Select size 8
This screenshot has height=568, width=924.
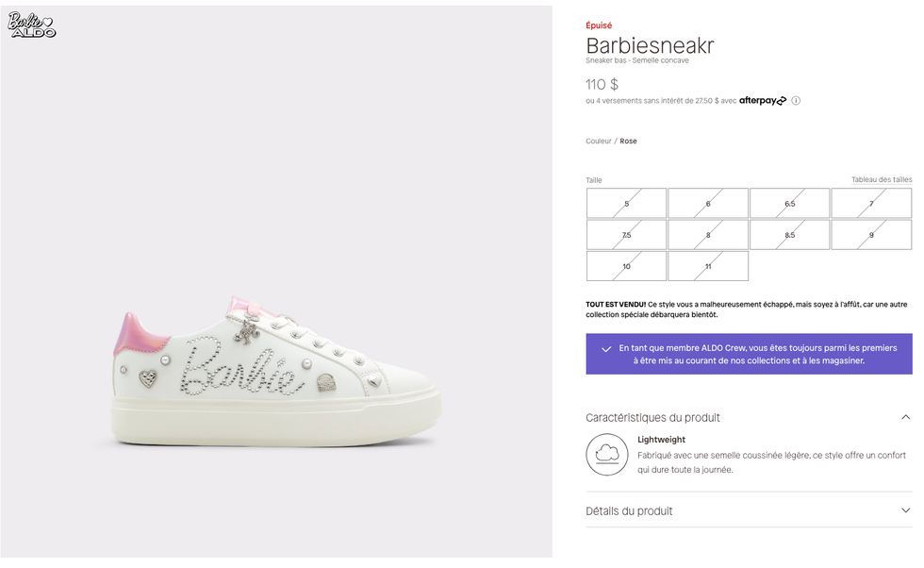(708, 234)
